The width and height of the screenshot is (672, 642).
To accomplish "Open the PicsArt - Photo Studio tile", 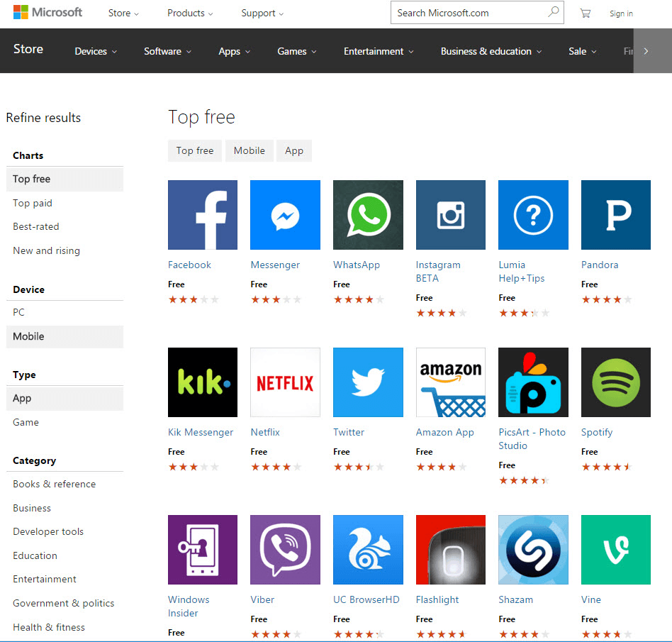I will click(533, 382).
